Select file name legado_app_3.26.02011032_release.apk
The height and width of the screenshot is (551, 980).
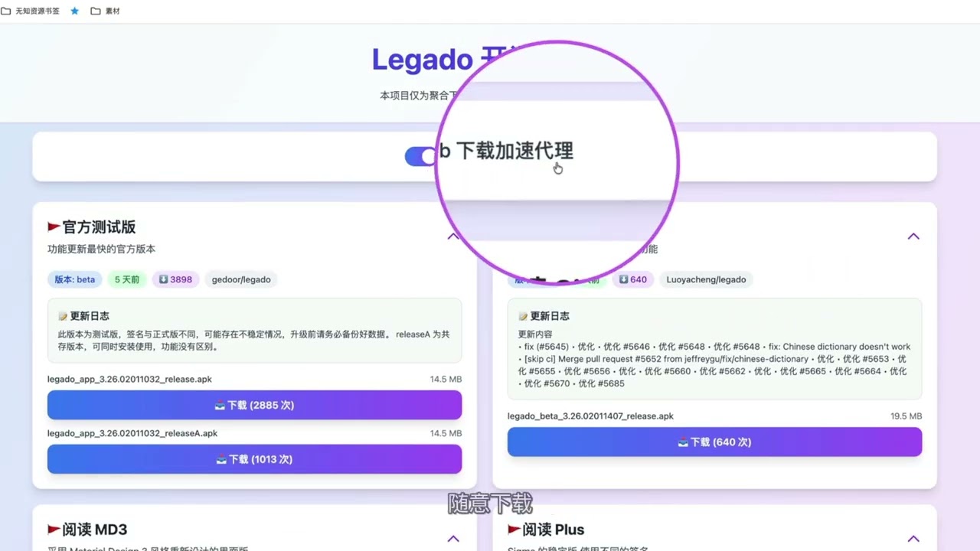[129, 379]
